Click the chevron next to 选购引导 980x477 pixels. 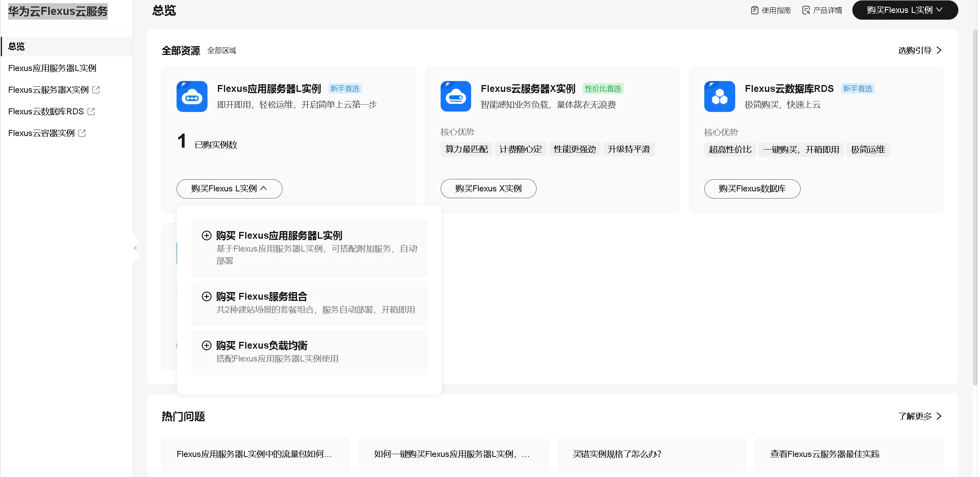click(x=939, y=50)
